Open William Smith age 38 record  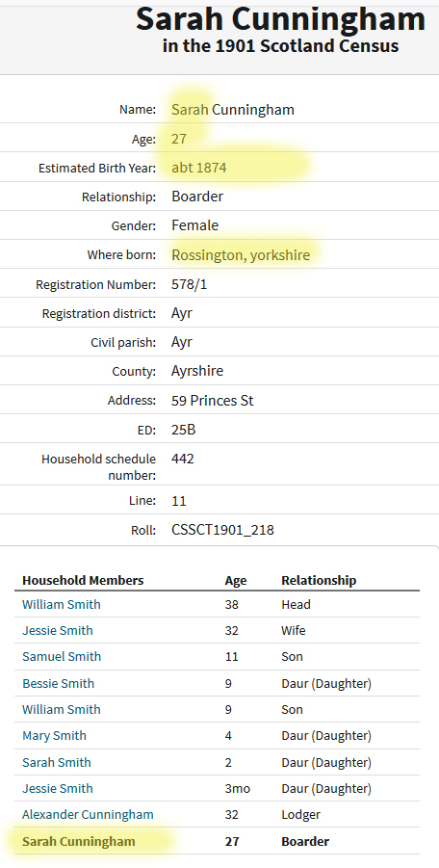pyautogui.click(x=62, y=604)
